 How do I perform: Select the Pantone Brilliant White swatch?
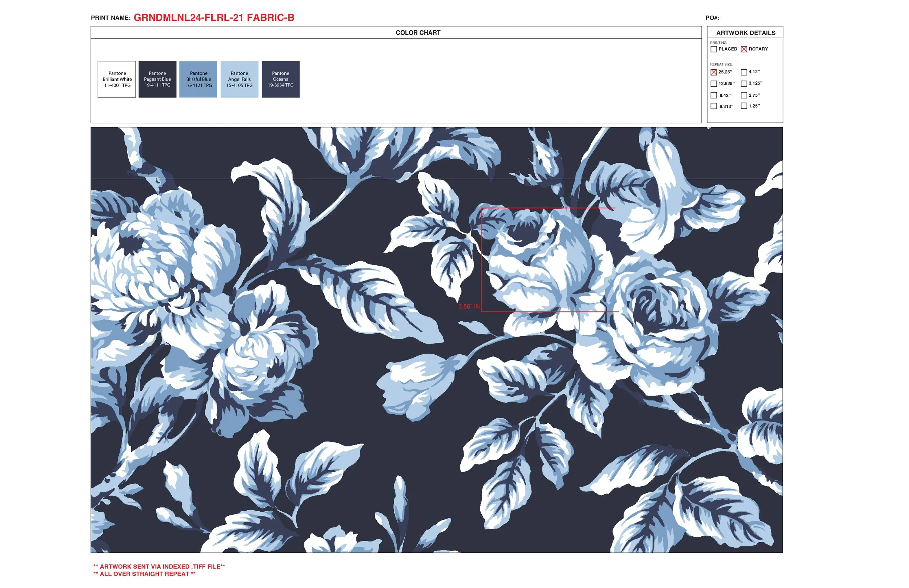click(116, 79)
